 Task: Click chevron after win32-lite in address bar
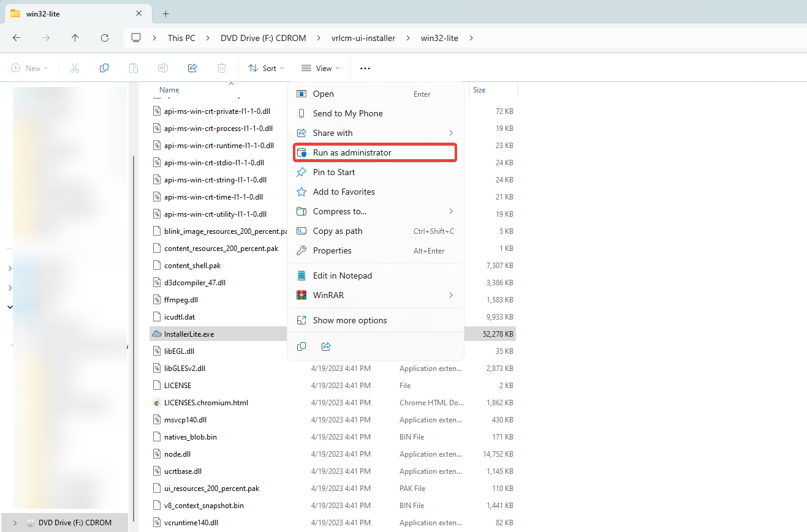pyautogui.click(x=471, y=38)
